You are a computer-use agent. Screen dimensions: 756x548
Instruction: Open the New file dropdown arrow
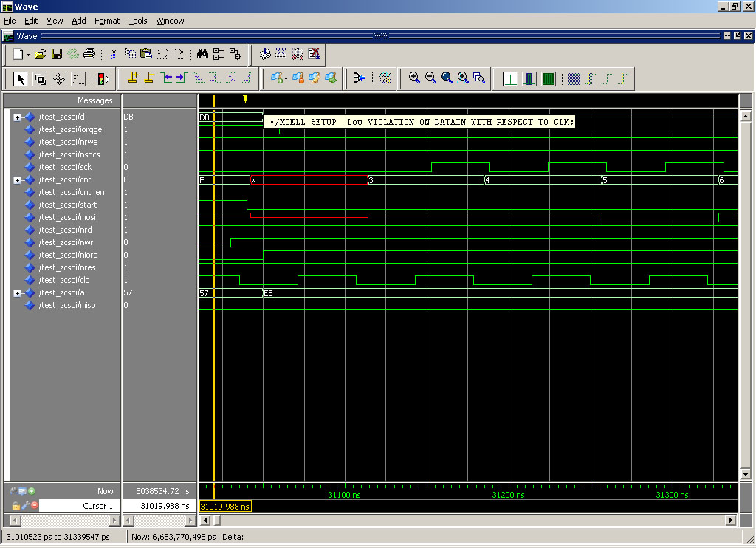pos(28,55)
